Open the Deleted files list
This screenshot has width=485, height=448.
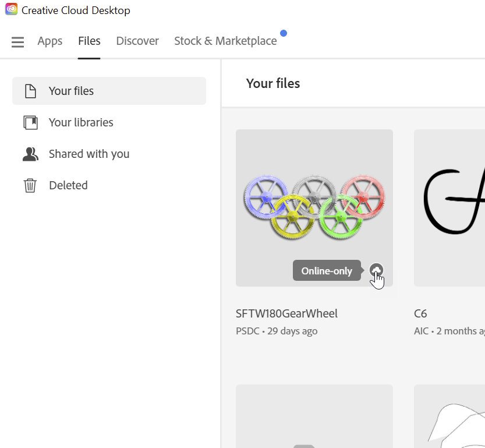[68, 185]
